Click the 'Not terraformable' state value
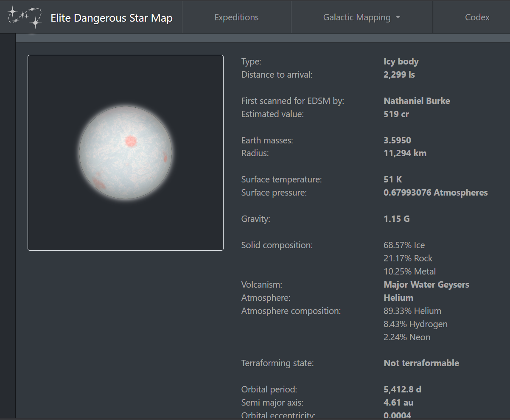Viewport: 510px width, 420px height. coord(421,363)
